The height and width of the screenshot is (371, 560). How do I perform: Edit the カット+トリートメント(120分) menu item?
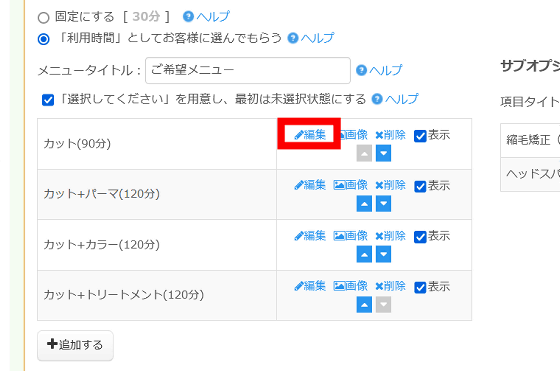tap(310, 286)
